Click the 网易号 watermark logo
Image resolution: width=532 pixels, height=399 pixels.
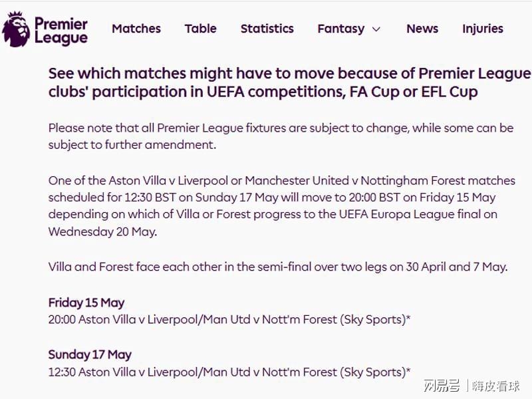point(442,386)
